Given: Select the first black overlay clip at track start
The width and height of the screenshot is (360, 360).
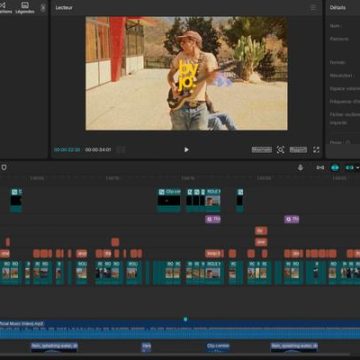Looking at the screenshot, I should click(16, 201).
